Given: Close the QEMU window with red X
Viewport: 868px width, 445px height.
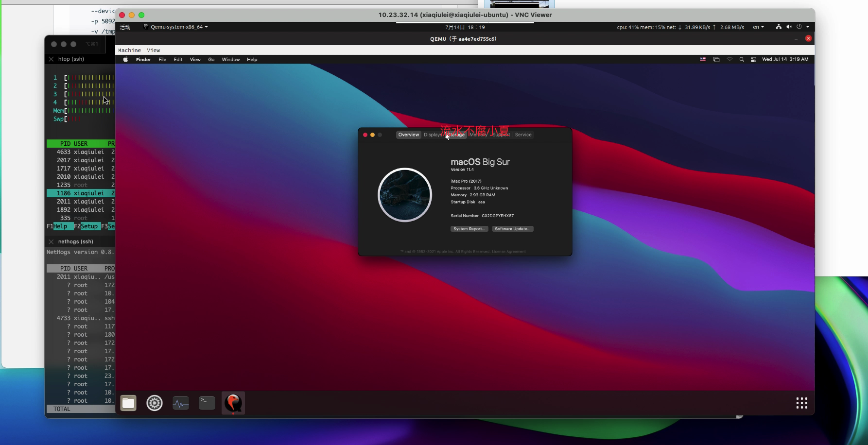Looking at the screenshot, I should pos(808,38).
